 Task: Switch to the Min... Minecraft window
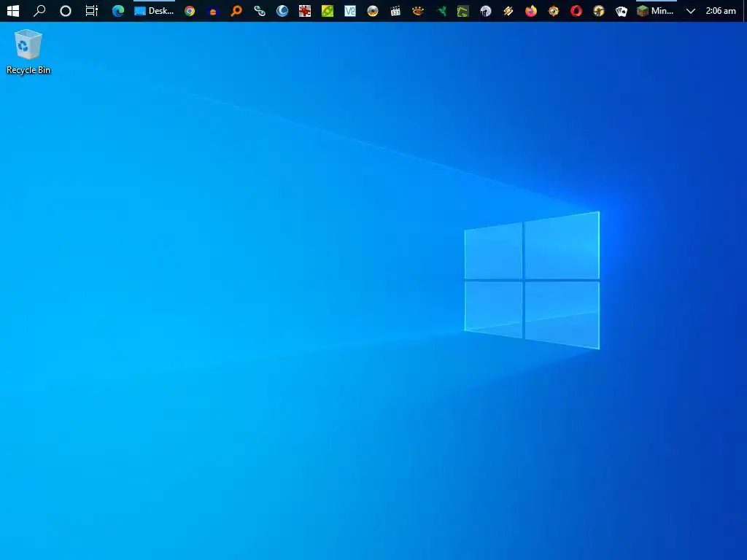click(656, 10)
